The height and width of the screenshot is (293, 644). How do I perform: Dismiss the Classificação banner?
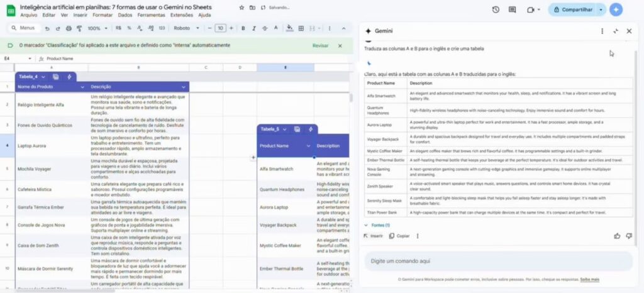340,45
